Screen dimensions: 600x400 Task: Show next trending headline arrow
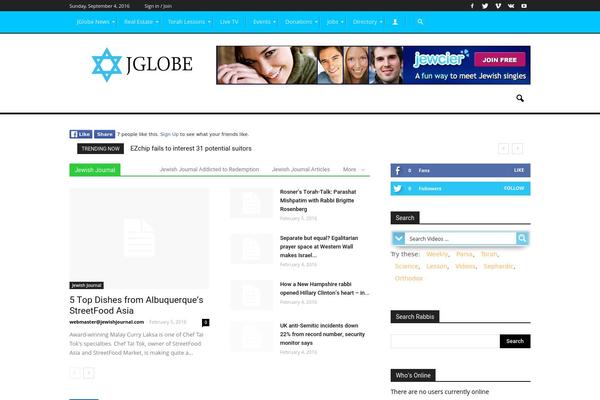point(517,149)
